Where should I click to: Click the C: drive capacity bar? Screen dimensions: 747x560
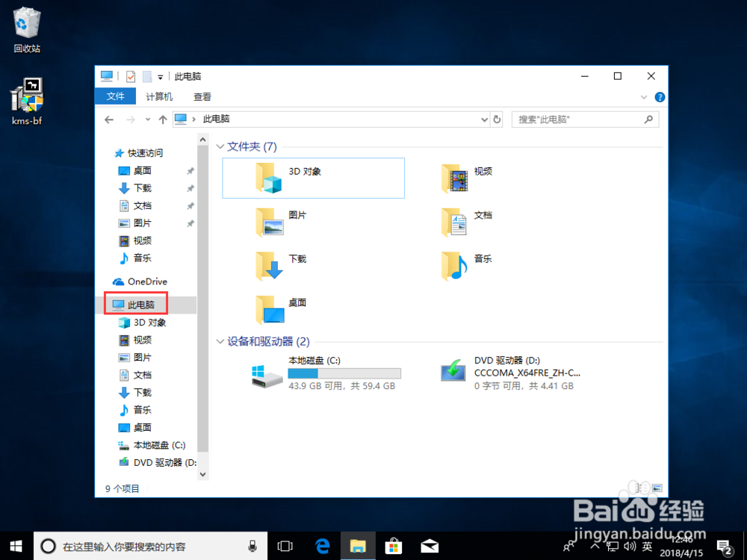tap(344, 373)
